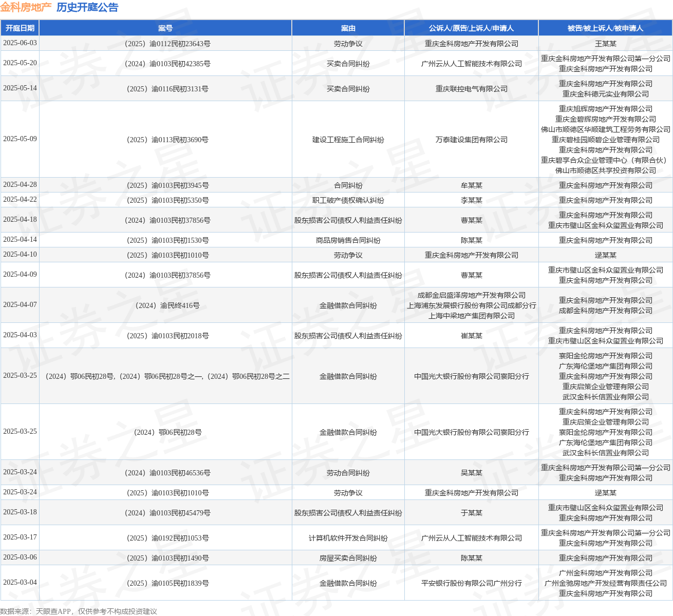The image size is (673, 616).
Task: Click defendant cell 王某某
Action: point(606,44)
